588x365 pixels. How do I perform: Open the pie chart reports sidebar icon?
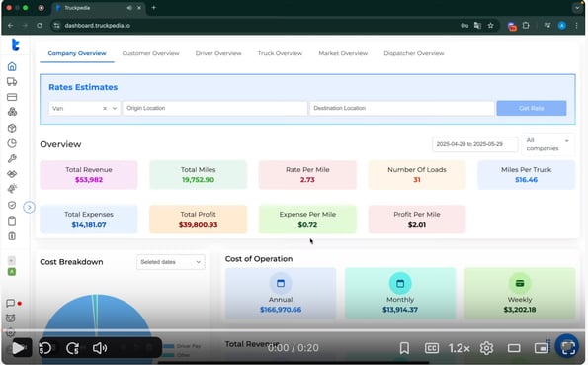coord(12,143)
